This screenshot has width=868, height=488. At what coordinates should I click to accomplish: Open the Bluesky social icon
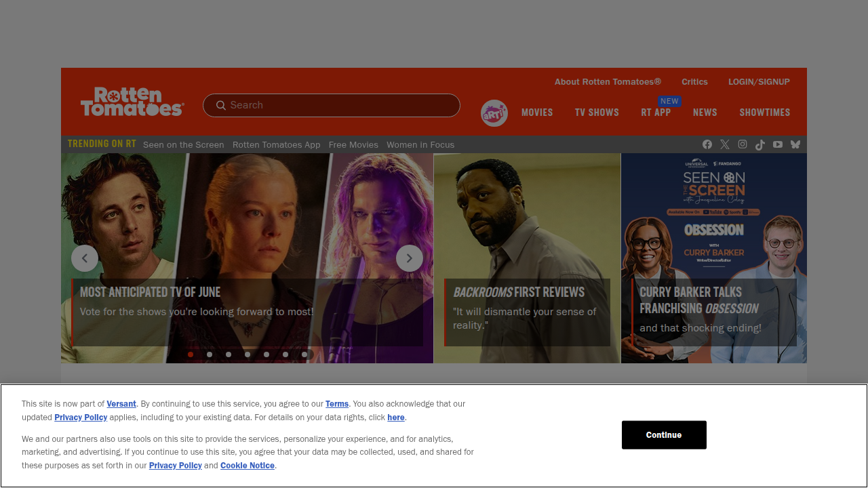795,144
